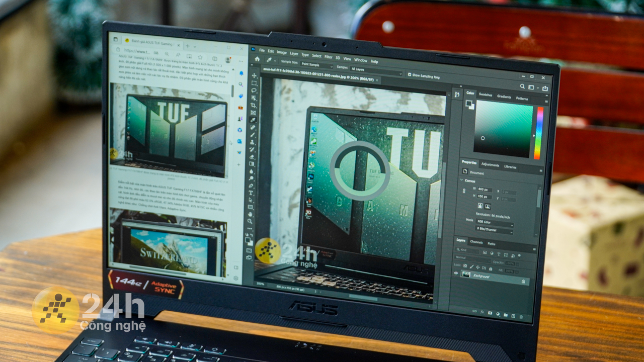Image resolution: width=644 pixels, height=362 pixels.
Task: Switch to the Gradients tab
Action: pyautogui.click(x=504, y=97)
